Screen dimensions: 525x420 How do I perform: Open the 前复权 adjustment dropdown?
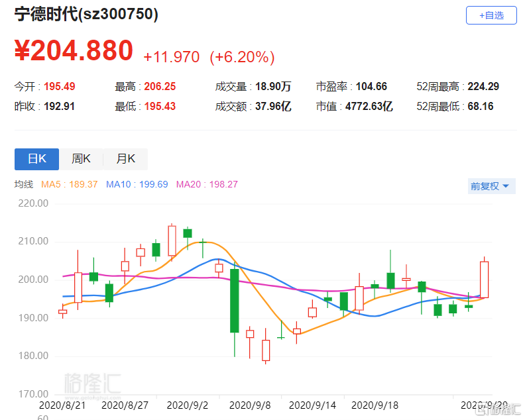491,186
